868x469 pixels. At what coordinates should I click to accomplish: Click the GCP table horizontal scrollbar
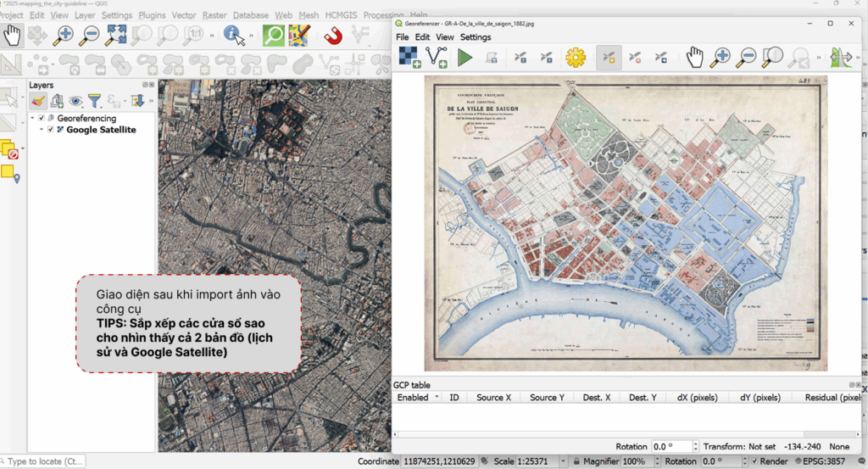click(626, 435)
